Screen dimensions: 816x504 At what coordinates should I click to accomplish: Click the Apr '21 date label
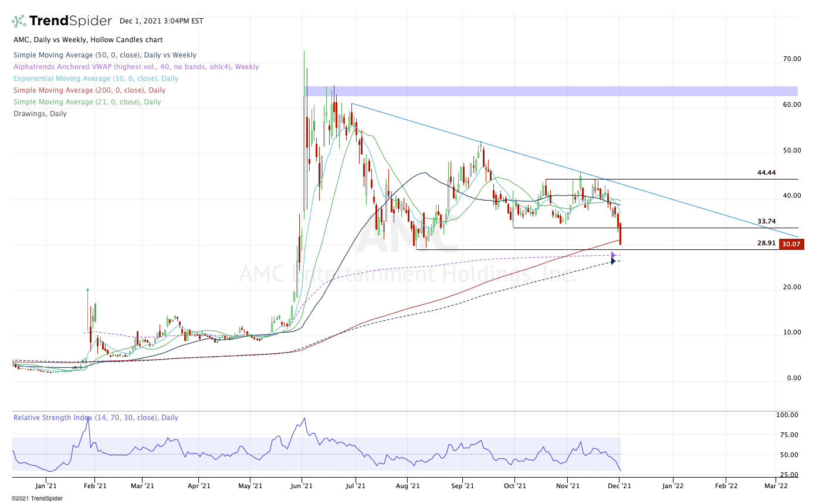point(199,486)
